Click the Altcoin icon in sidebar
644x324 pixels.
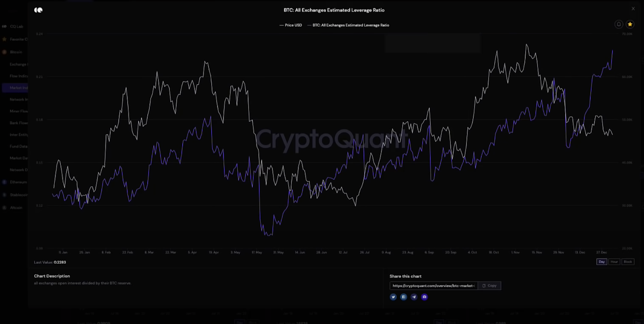(x=4, y=208)
